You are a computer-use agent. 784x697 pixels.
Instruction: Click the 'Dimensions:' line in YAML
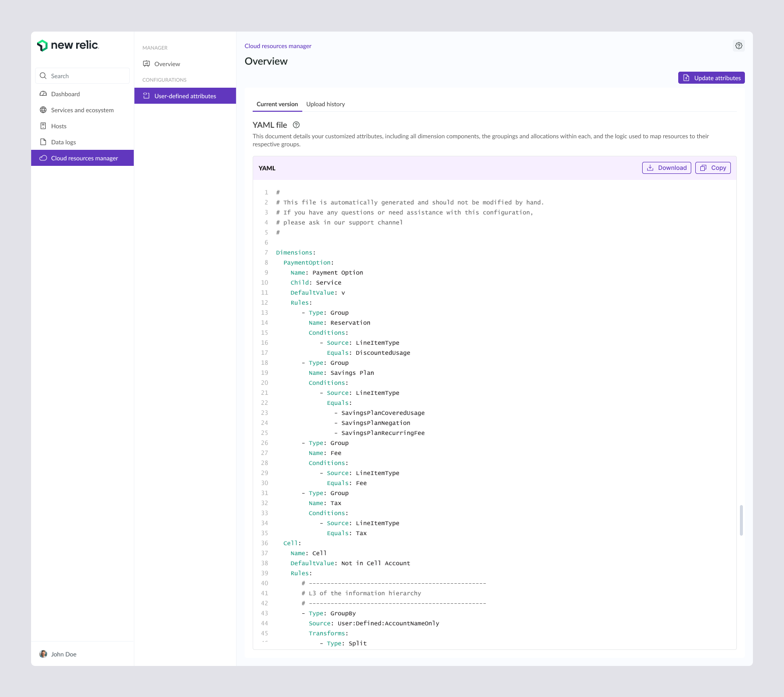(296, 253)
